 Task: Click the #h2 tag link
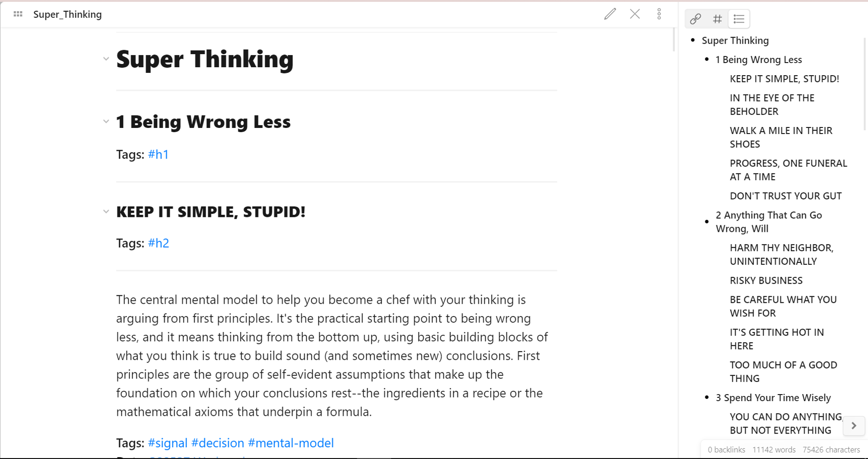[x=158, y=243]
